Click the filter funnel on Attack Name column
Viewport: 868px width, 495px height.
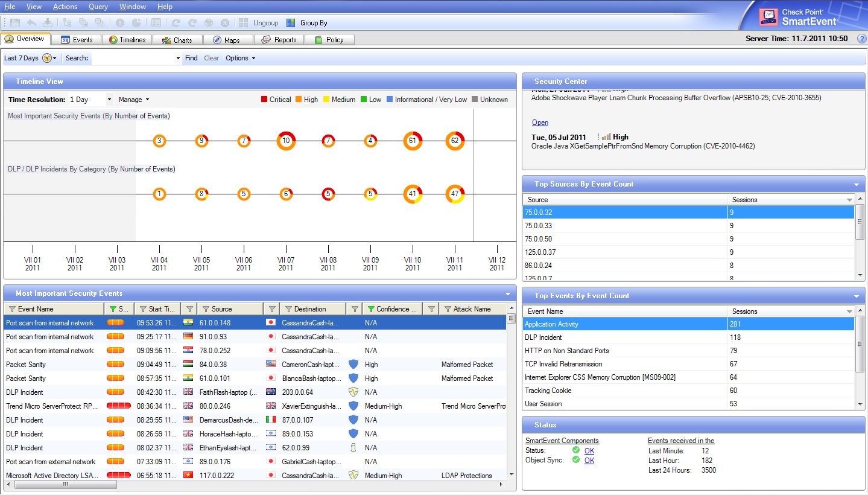(x=447, y=309)
